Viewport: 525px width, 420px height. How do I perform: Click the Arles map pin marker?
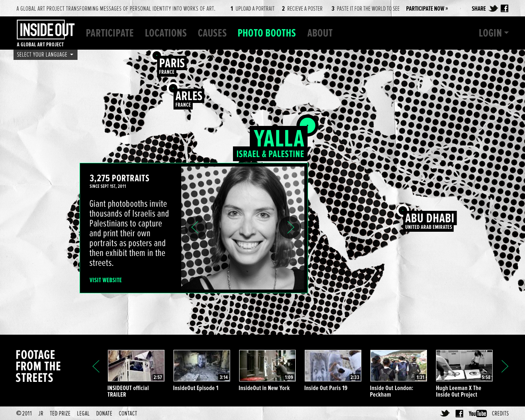[x=173, y=87]
